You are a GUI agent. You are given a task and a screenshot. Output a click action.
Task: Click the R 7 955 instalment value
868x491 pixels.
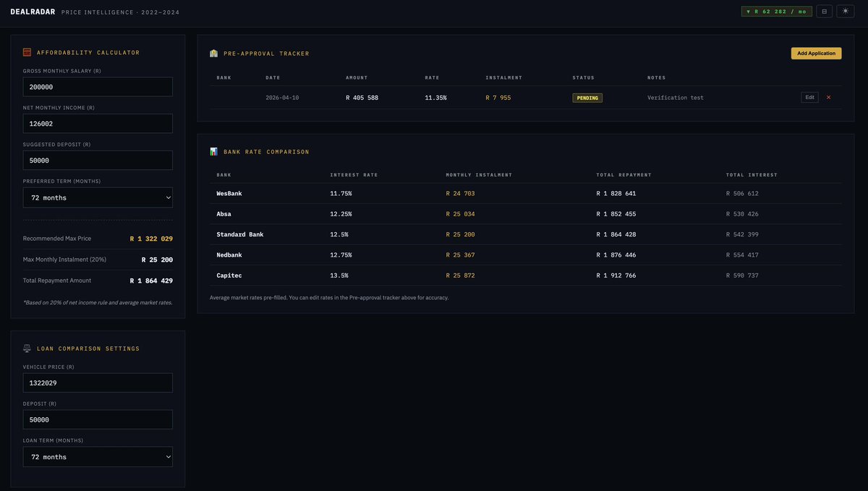pos(498,98)
